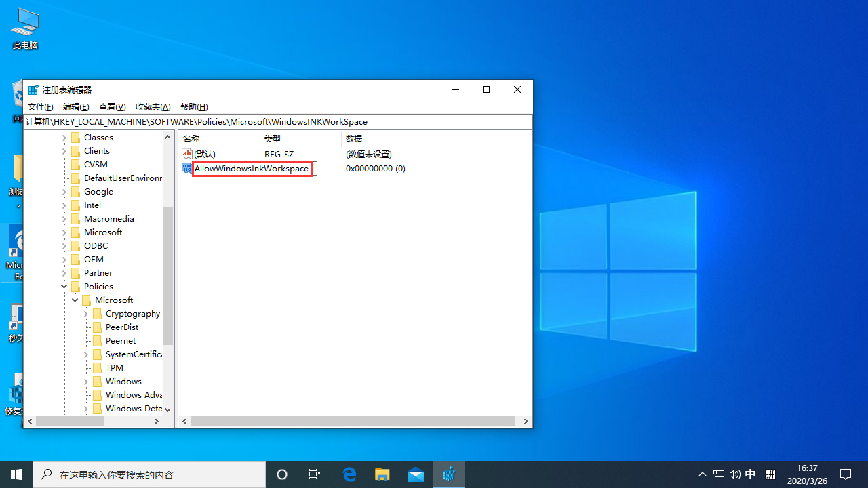Viewport: 868px width, 488px height.
Task: Launch File Explorer from the taskbar
Action: (382, 474)
